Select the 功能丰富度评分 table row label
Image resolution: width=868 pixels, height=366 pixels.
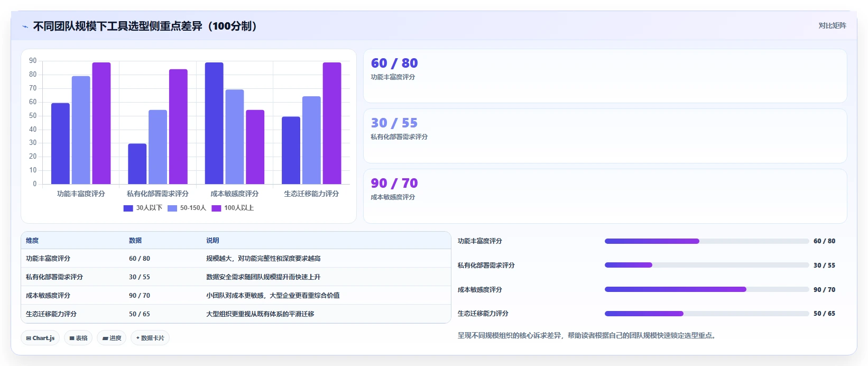point(48,259)
